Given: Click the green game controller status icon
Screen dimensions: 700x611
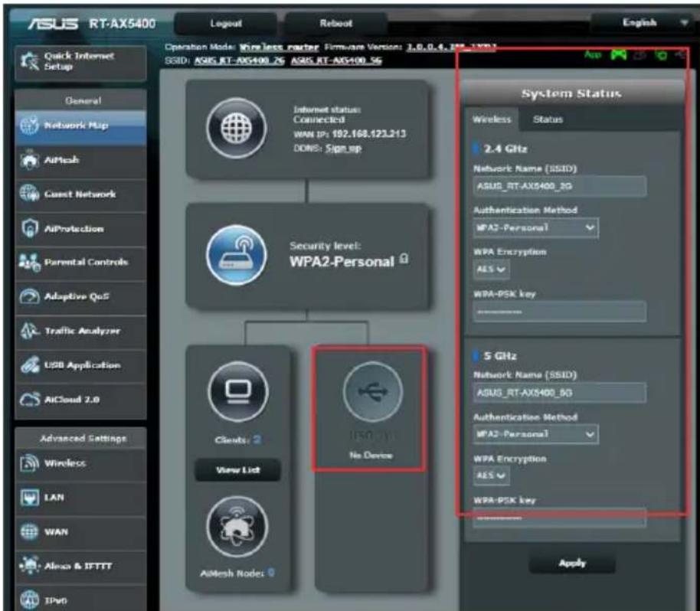Looking at the screenshot, I should tap(619, 55).
